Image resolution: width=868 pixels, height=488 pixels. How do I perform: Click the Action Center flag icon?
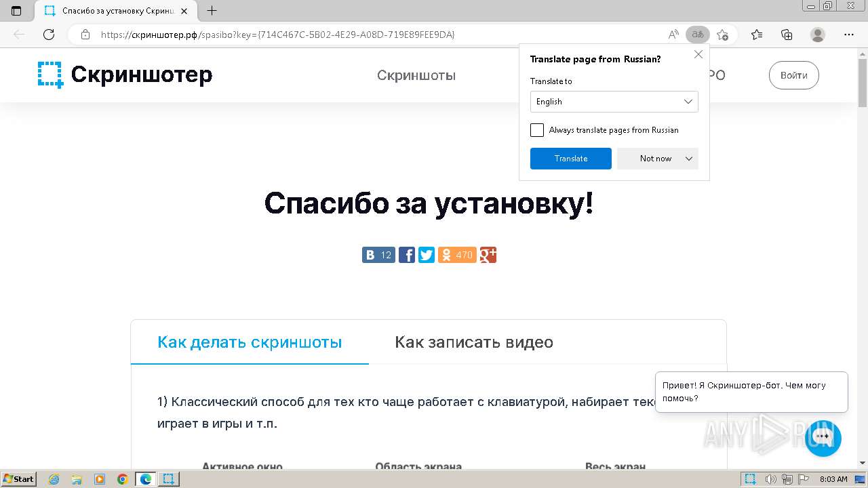point(803,479)
